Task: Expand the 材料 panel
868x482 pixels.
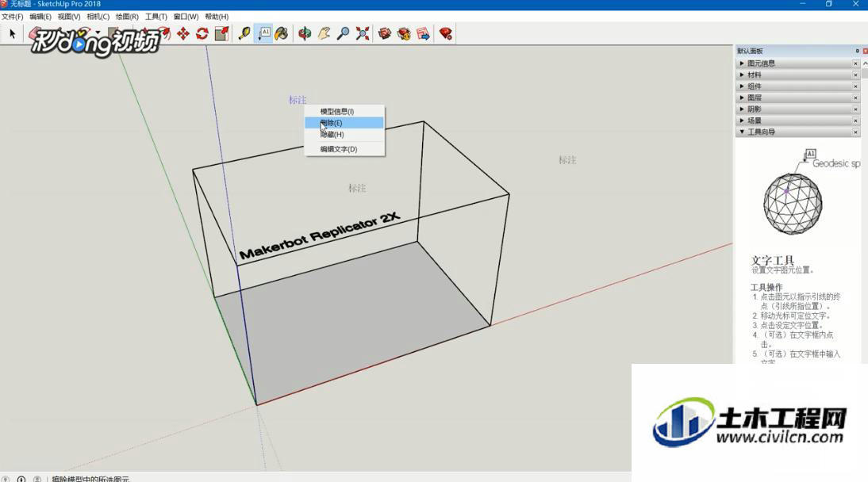Action: (742, 75)
